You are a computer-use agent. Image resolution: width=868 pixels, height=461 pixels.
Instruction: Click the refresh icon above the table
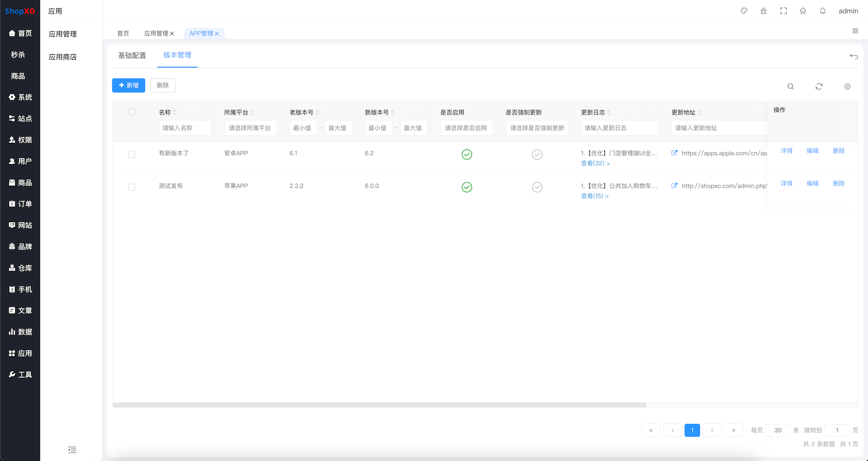click(x=819, y=86)
